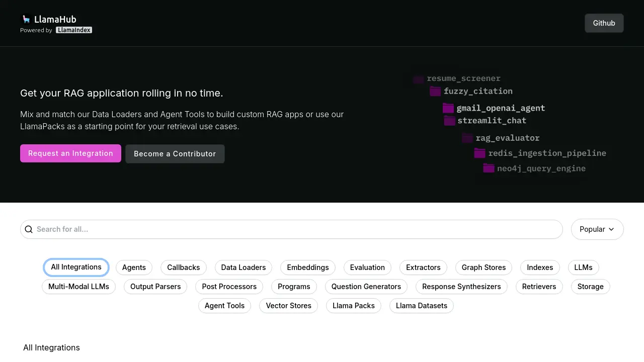Open the LlamaIndex powered-by link
The height and width of the screenshot is (362, 644).
74,30
